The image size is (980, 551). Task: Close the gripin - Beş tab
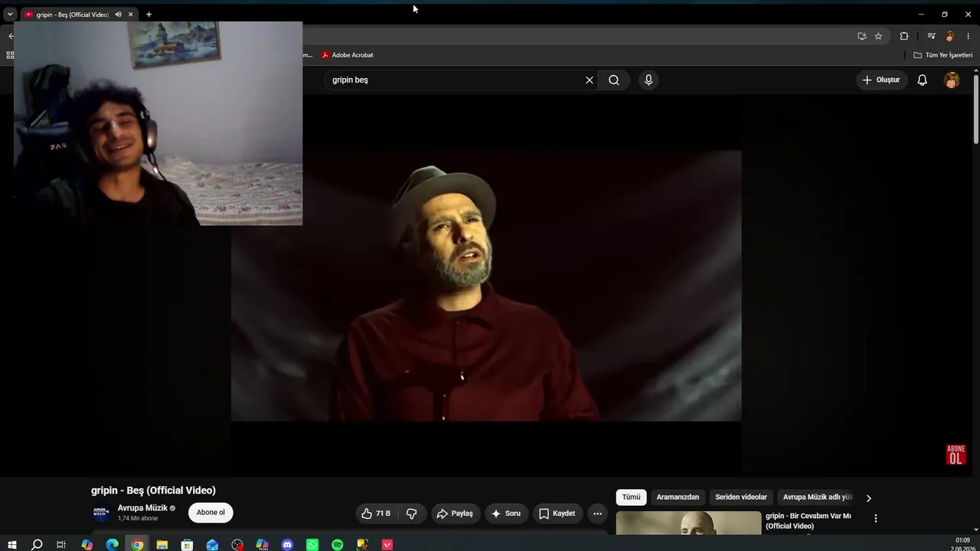click(x=131, y=15)
